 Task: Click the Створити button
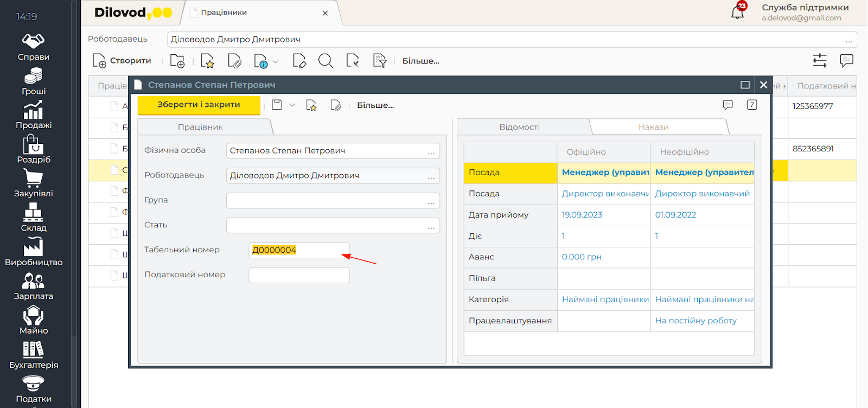pos(122,61)
